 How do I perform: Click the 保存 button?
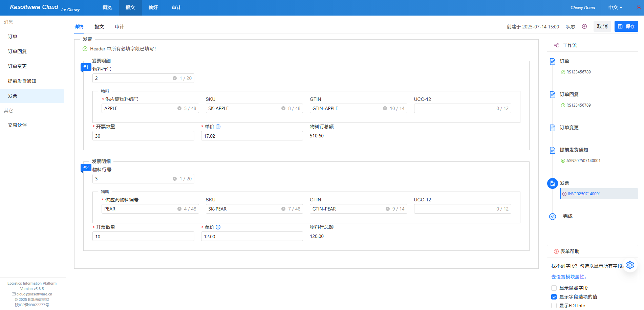[626, 26]
